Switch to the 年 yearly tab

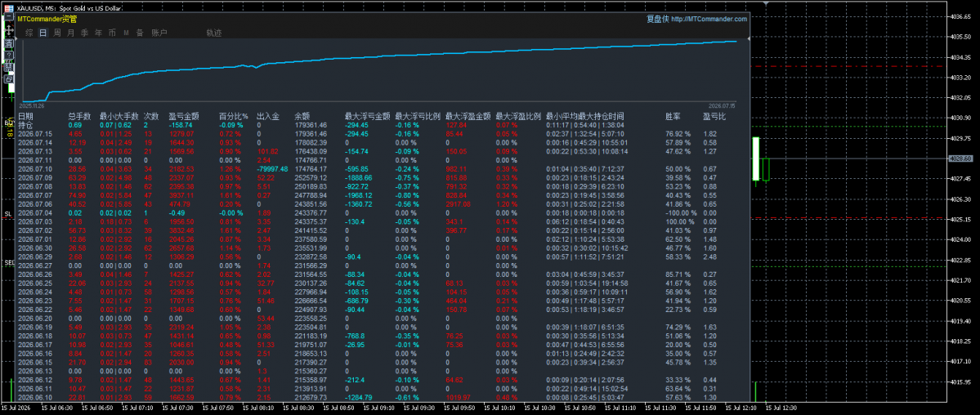(x=98, y=33)
